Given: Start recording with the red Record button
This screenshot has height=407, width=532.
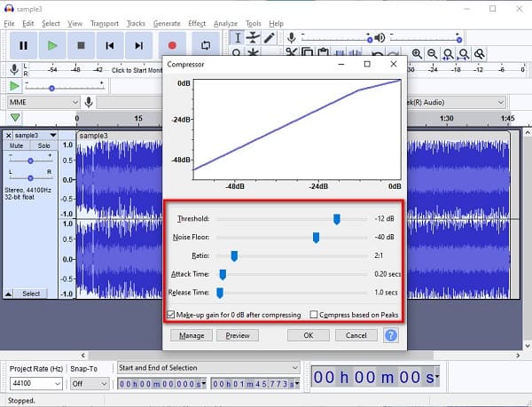Looking at the screenshot, I should pos(173,45).
